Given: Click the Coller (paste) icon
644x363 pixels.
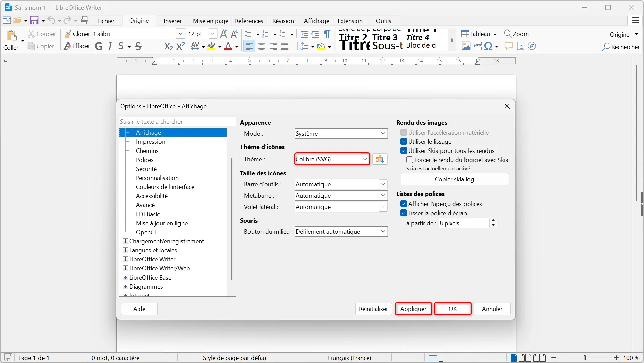Looking at the screenshot, I should (x=12, y=35).
